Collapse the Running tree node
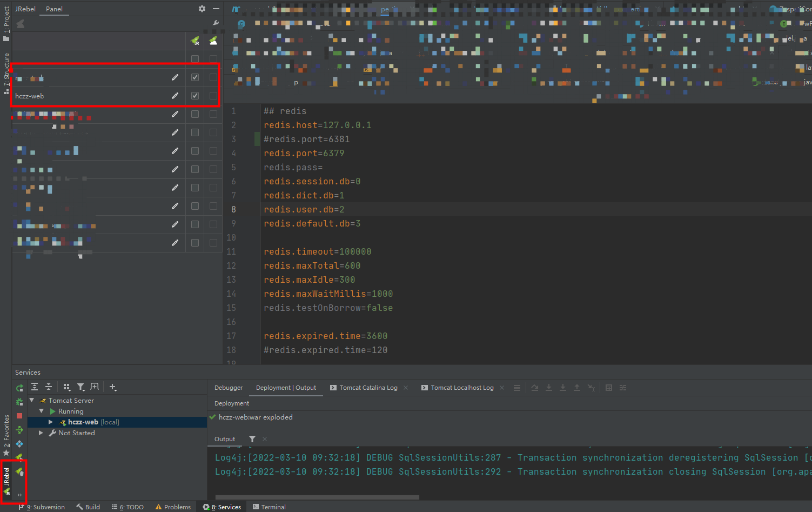The height and width of the screenshot is (512, 812). (41, 411)
